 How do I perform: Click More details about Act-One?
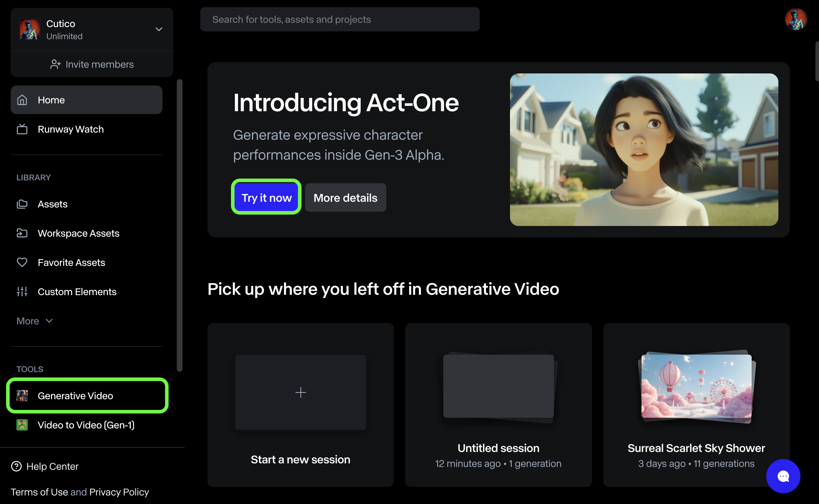346,197
